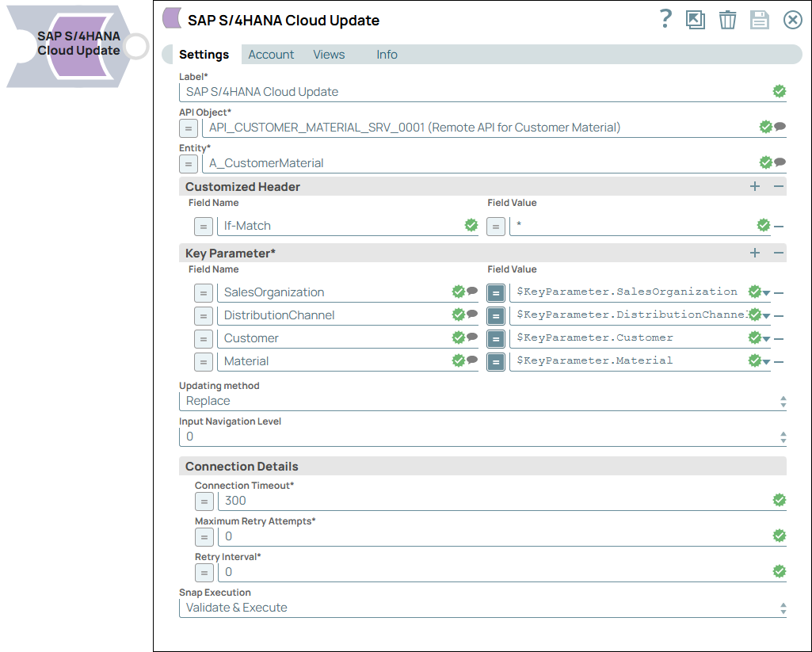
Task: Open the help question mark icon
Action: tap(665, 19)
